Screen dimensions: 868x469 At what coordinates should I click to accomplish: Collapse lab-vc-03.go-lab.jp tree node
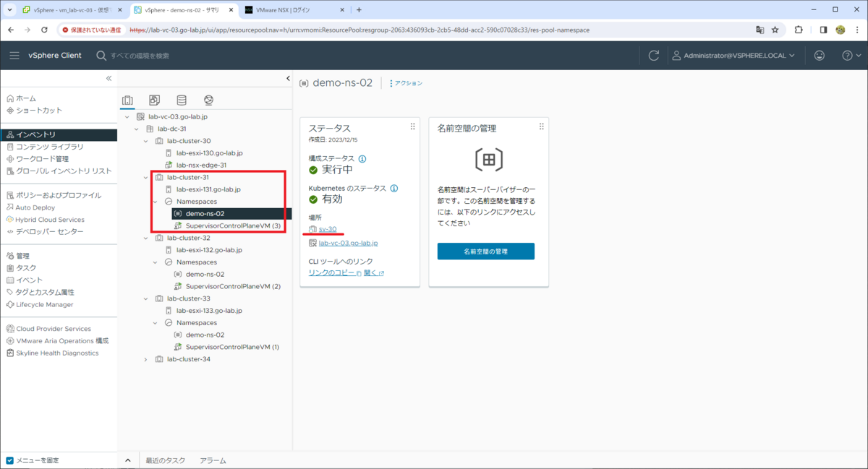click(127, 117)
